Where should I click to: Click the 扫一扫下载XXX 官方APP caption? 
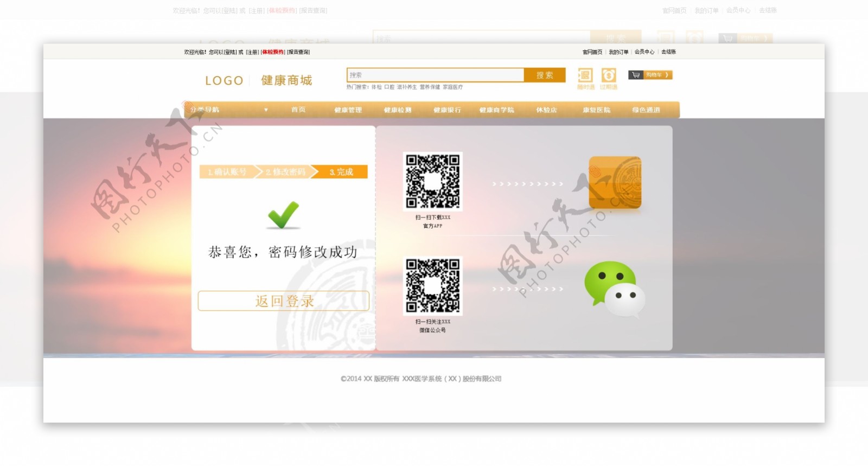tap(433, 221)
